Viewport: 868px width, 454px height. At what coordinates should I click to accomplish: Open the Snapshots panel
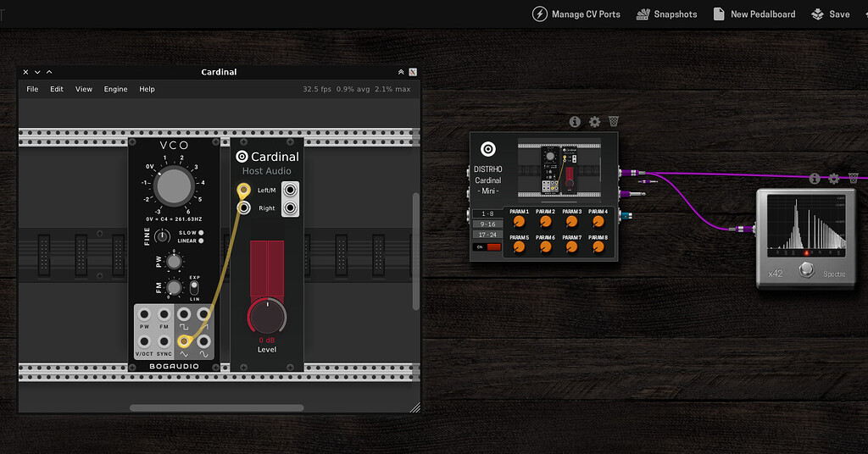666,14
